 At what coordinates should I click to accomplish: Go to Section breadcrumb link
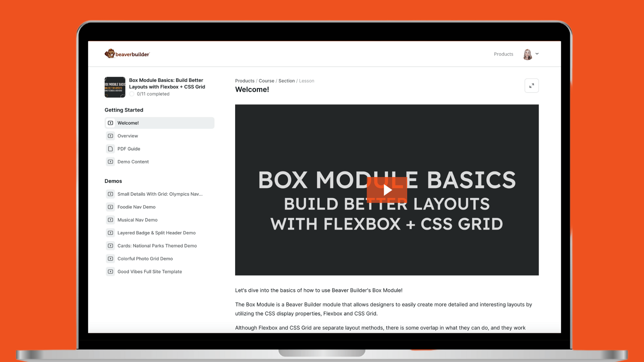pyautogui.click(x=286, y=81)
